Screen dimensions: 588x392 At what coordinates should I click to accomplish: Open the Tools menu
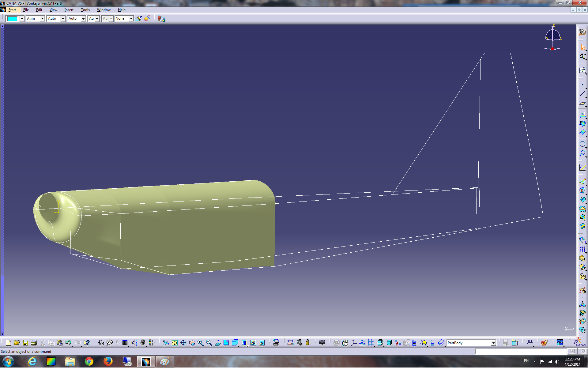[85, 10]
